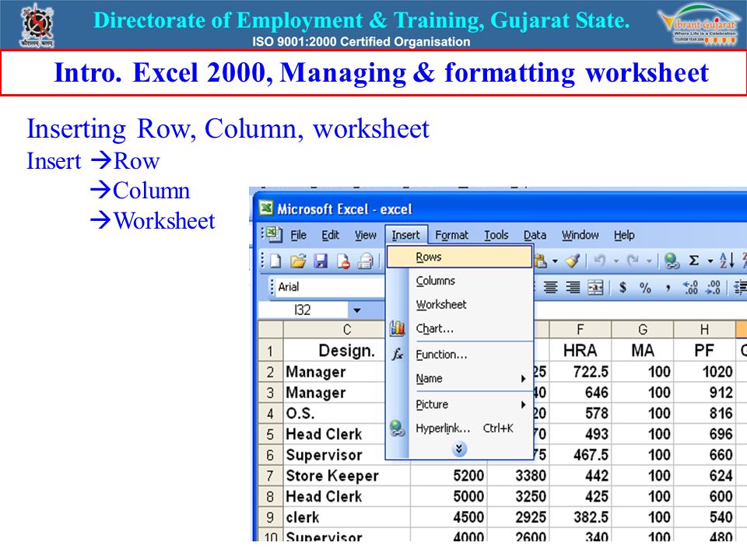747x560 pixels.
Task: Open the Paste options dropdown arrow
Action: pyautogui.click(x=555, y=261)
